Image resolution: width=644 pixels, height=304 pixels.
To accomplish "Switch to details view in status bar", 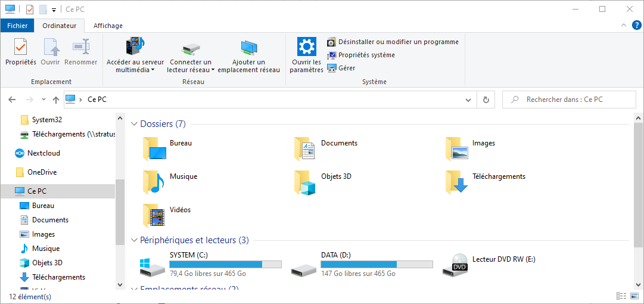I will click(621, 296).
